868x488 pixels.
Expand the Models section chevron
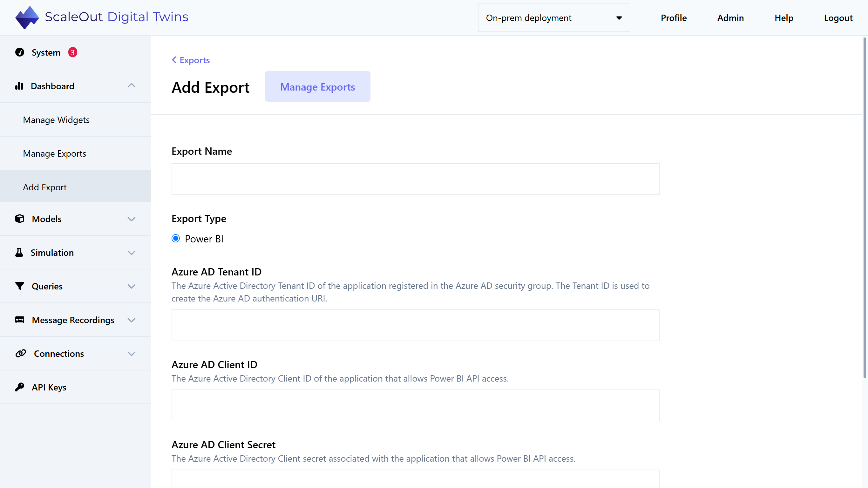[132, 219]
